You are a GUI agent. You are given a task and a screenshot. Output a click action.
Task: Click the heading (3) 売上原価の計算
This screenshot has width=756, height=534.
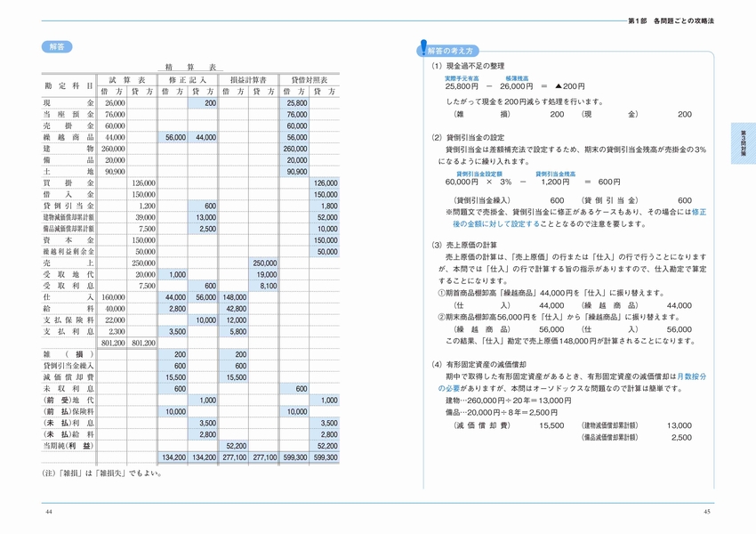[x=463, y=245]
